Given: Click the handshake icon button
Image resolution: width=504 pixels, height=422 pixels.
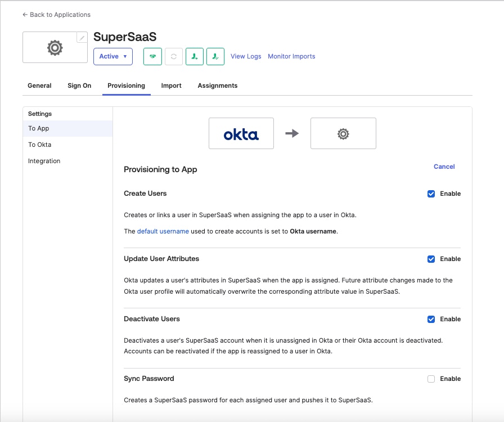Looking at the screenshot, I should pyautogui.click(x=152, y=56).
